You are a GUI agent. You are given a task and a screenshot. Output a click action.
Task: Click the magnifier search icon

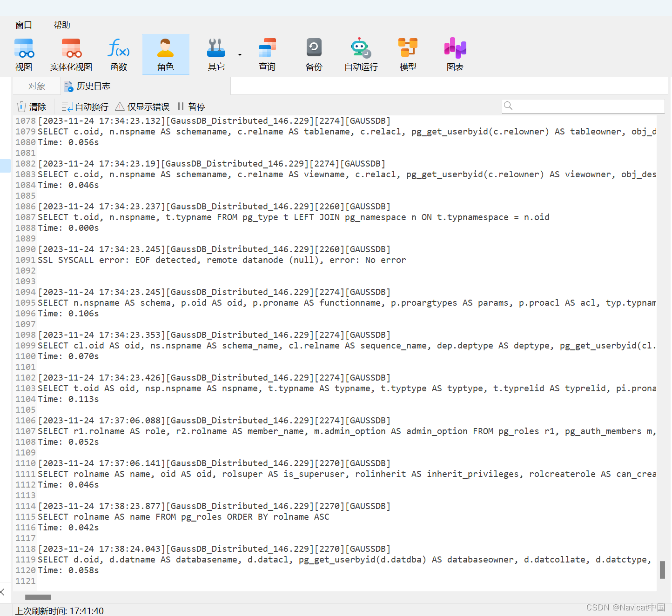click(508, 106)
